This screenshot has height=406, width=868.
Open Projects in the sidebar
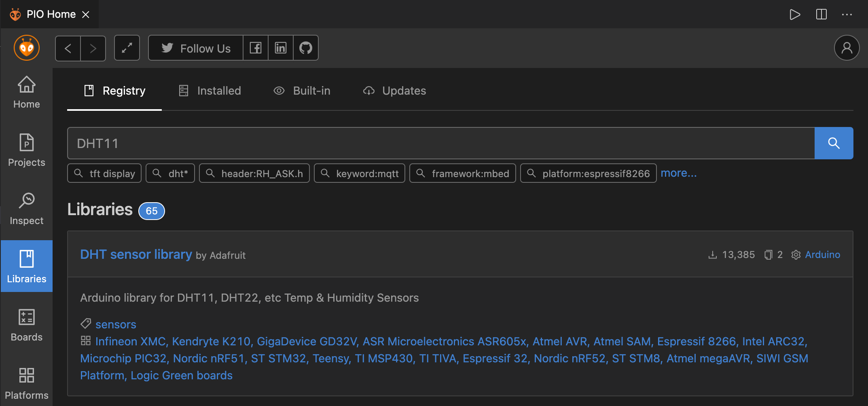pos(27,150)
